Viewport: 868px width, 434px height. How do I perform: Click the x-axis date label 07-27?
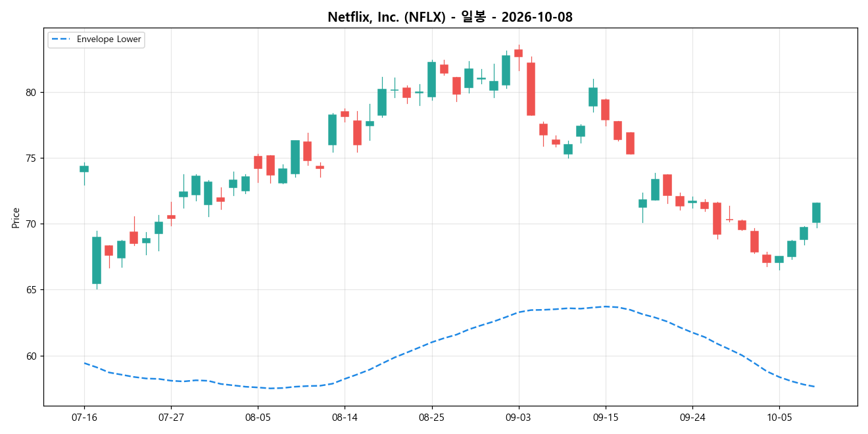point(171,417)
